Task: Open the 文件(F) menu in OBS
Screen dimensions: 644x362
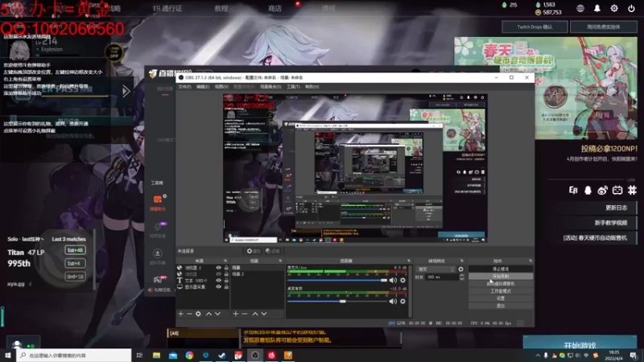Action: (184, 87)
